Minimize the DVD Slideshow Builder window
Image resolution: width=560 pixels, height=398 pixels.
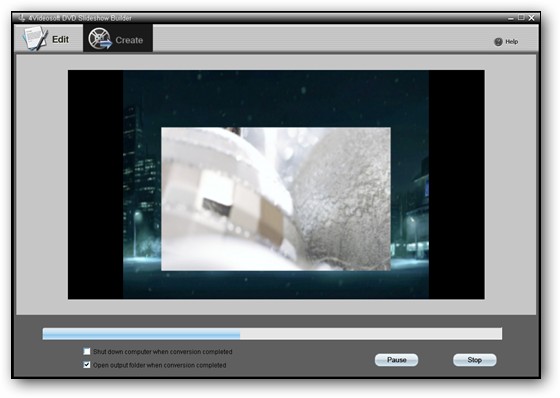pyautogui.click(x=511, y=18)
